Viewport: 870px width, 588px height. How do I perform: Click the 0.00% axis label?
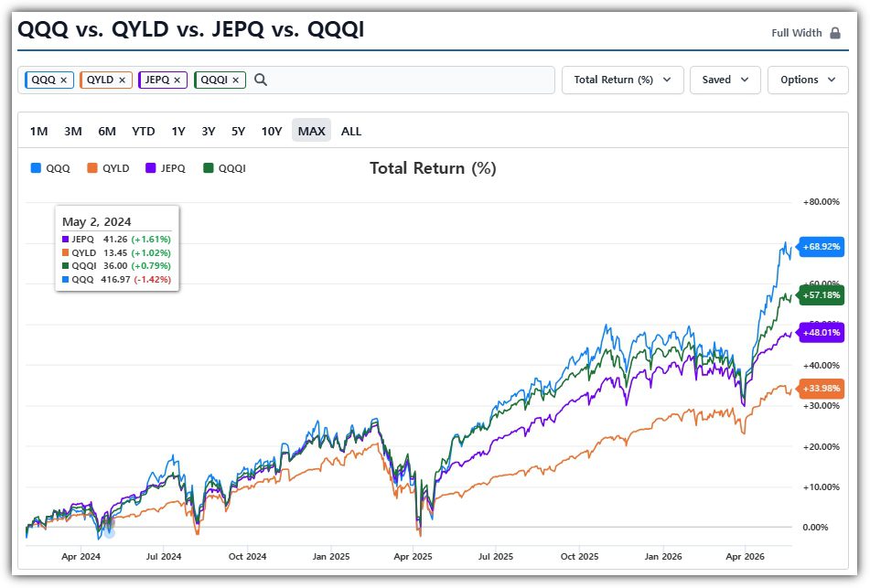[x=815, y=528]
